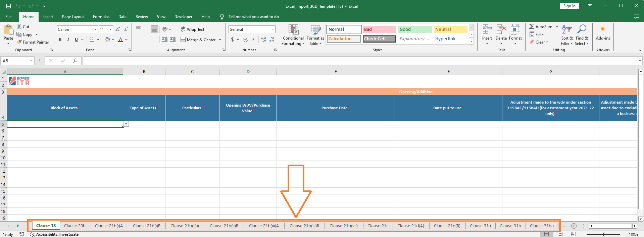Save the workbook with the Save icon
This screenshot has width=644, height=237.
click(8, 6)
